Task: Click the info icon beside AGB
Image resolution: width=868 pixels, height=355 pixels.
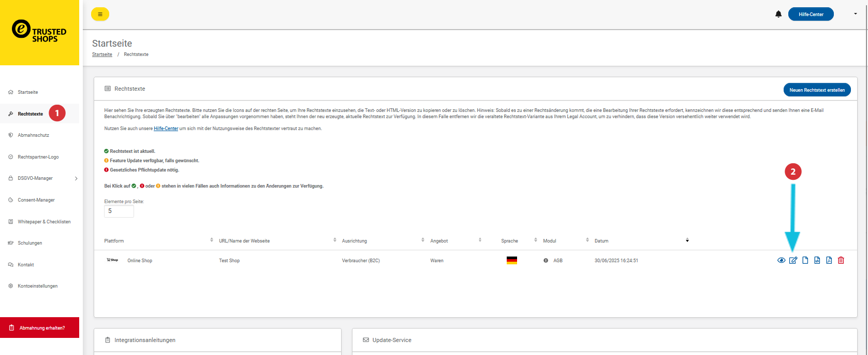Action: point(546,261)
